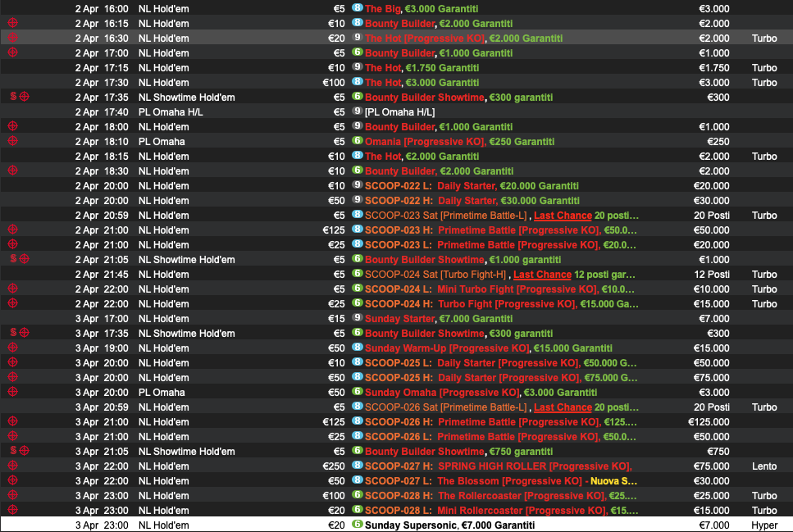Click the target icon on SCOOP-024 L row
The height and width of the screenshot is (532, 793).
pos(12,289)
